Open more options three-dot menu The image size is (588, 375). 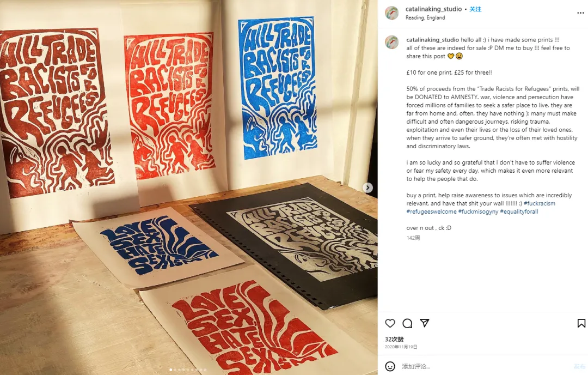point(580,13)
